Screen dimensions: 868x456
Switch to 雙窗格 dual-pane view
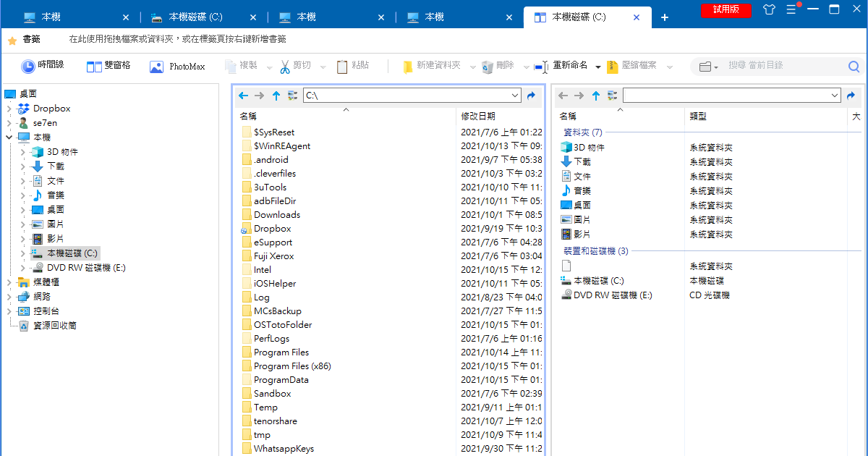coord(108,66)
